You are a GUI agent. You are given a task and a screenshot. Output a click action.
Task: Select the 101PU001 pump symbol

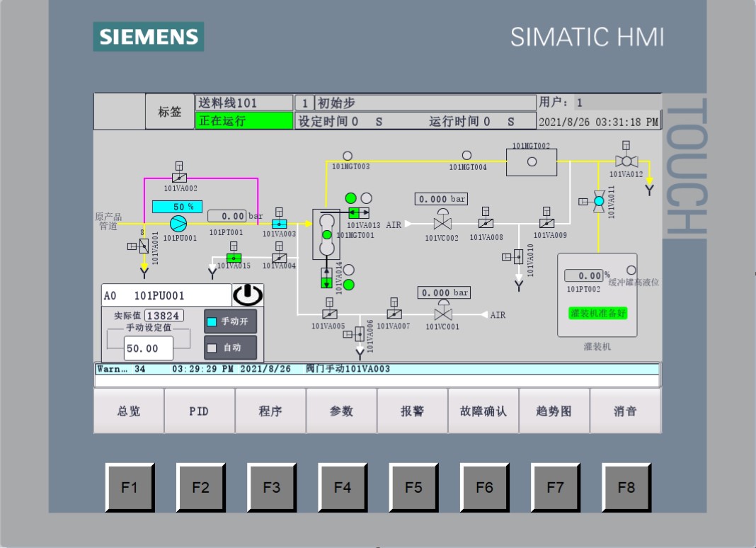pos(178,224)
